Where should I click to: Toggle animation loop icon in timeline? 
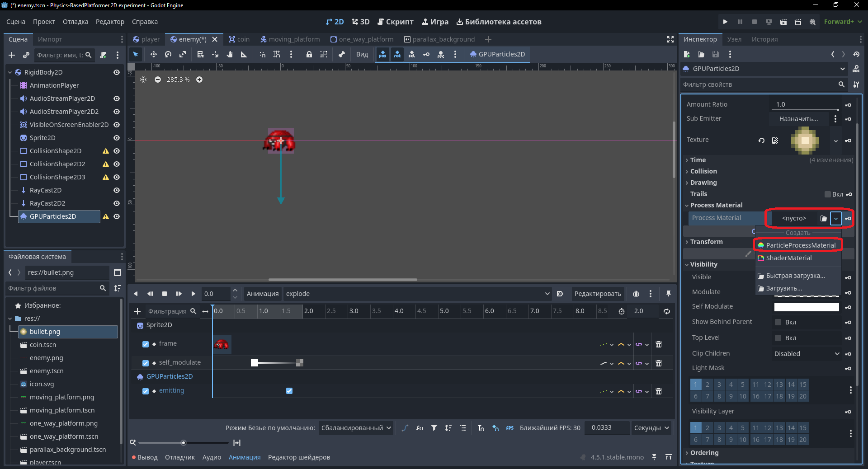667,311
